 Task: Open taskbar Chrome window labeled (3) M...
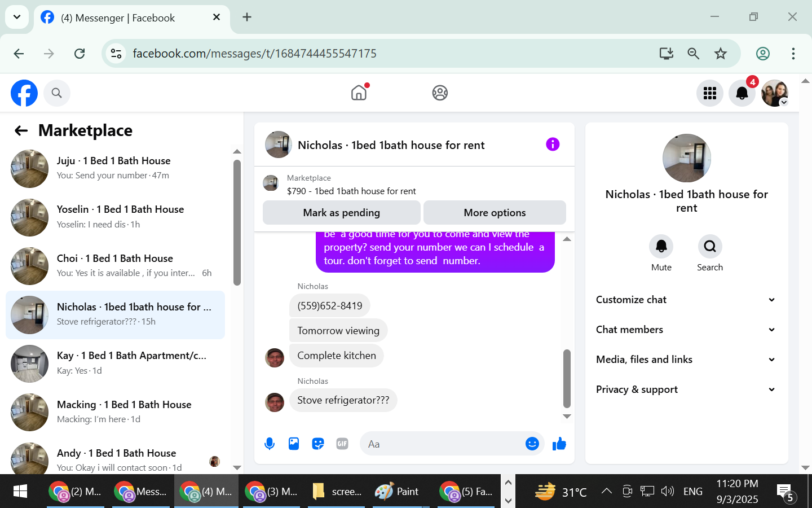click(x=273, y=492)
